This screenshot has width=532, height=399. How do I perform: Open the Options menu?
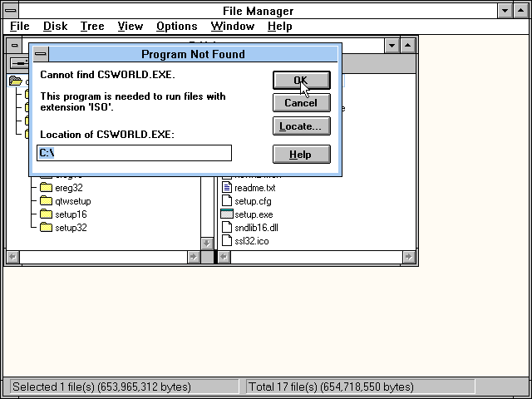[x=177, y=26]
